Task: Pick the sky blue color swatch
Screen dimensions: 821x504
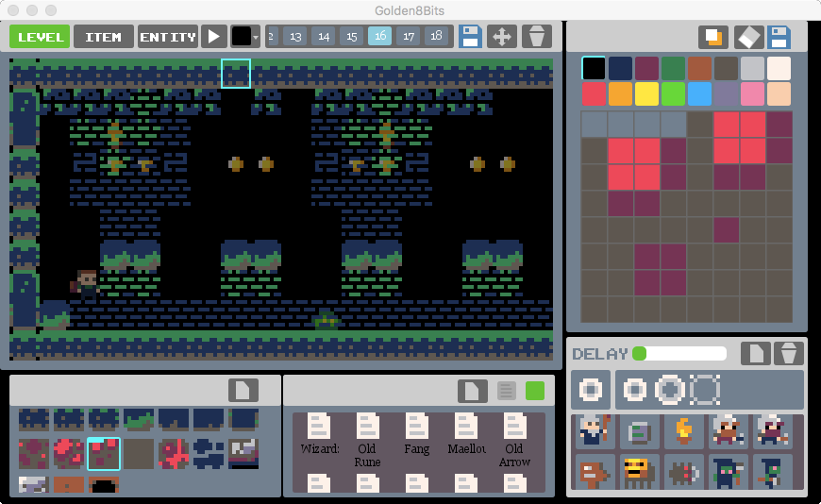Action: tap(699, 94)
